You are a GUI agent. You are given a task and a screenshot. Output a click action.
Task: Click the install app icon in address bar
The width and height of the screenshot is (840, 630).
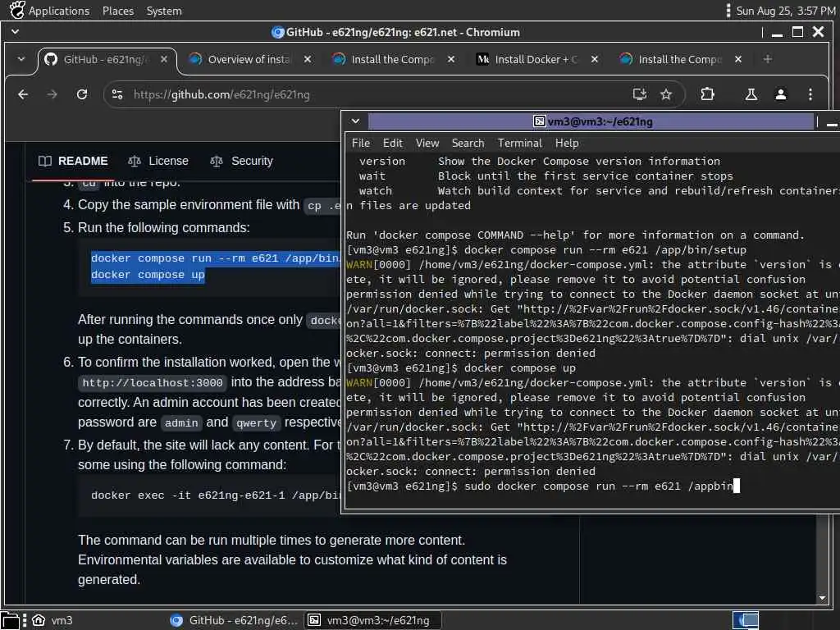(640, 95)
